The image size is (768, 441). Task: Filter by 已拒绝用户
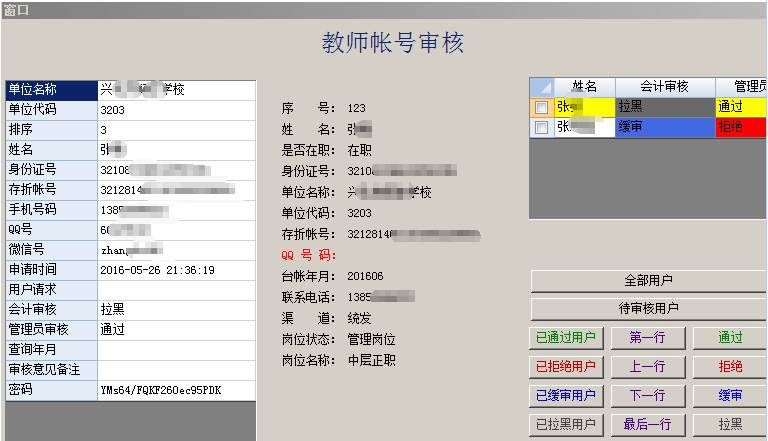(x=566, y=367)
